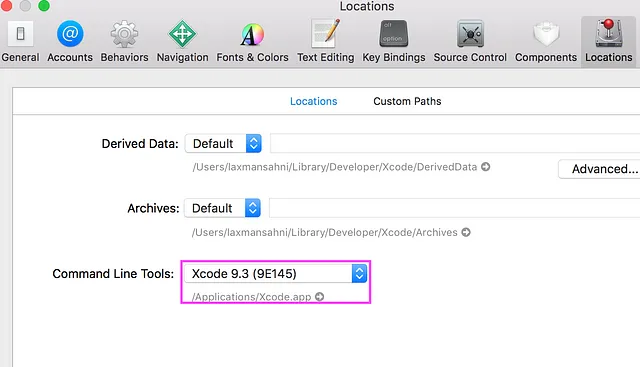Click the Advanced... button
640x367 pixels.
[599, 169]
